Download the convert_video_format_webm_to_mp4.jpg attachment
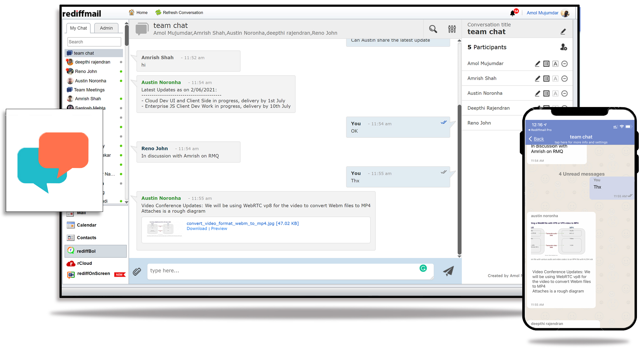The image size is (644, 351). [x=197, y=228]
